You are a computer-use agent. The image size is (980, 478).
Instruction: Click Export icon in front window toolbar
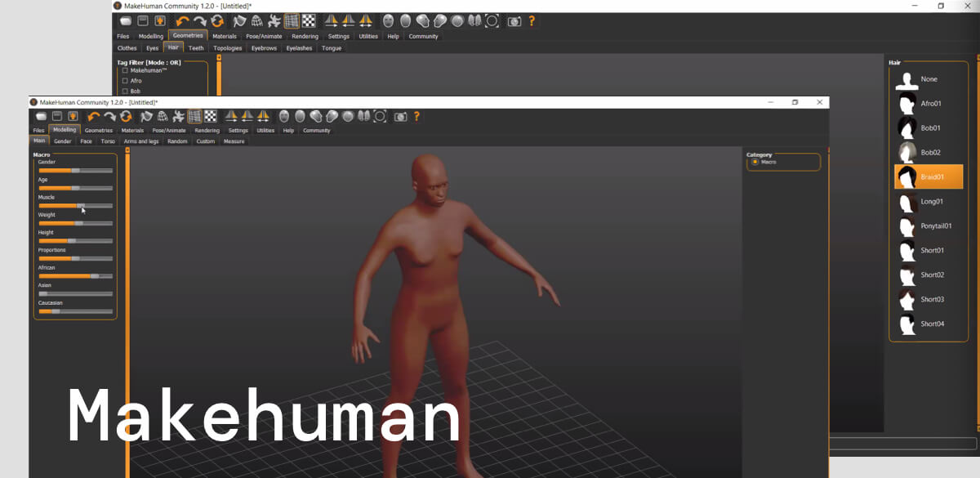(x=72, y=117)
